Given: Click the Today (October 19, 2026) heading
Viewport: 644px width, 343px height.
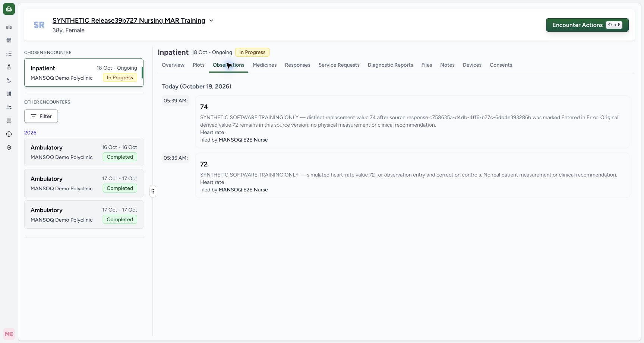Looking at the screenshot, I should [x=197, y=86].
